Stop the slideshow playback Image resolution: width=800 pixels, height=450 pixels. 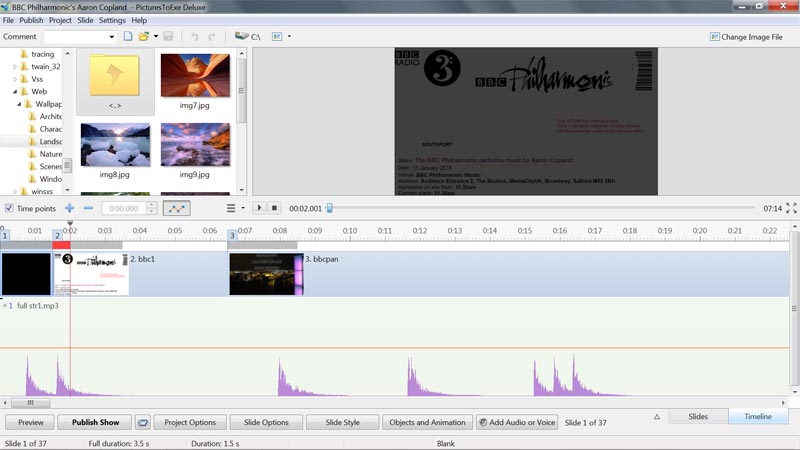pyautogui.click(x=274, y=208)
